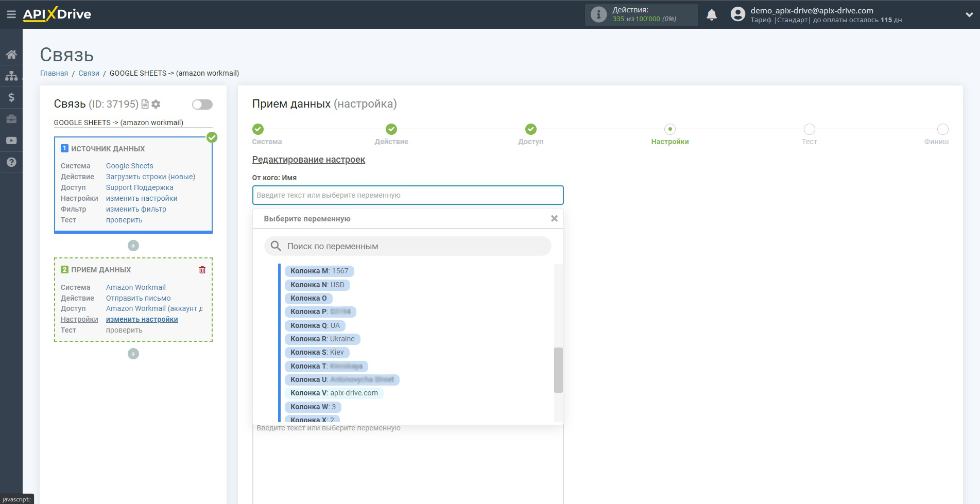Open the billing dollar sidebar icon
The height and width of the screenshot is (504, 980).
[x=11, y=97]
